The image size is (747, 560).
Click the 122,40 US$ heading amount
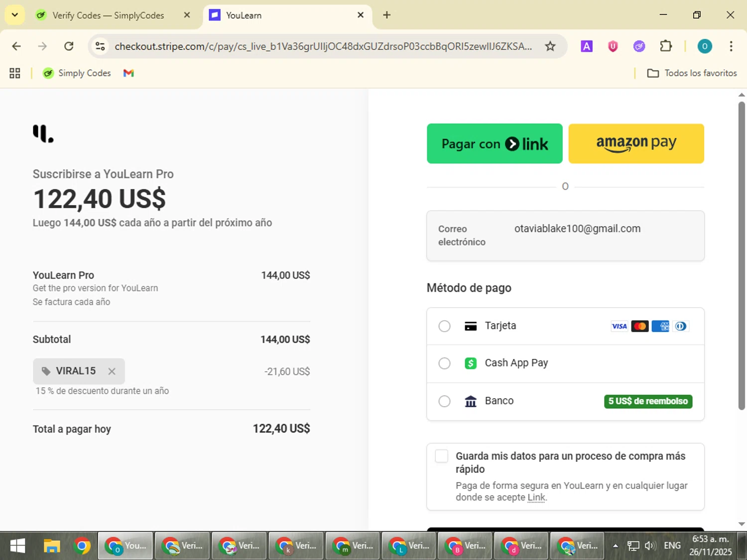click(99, 199)
